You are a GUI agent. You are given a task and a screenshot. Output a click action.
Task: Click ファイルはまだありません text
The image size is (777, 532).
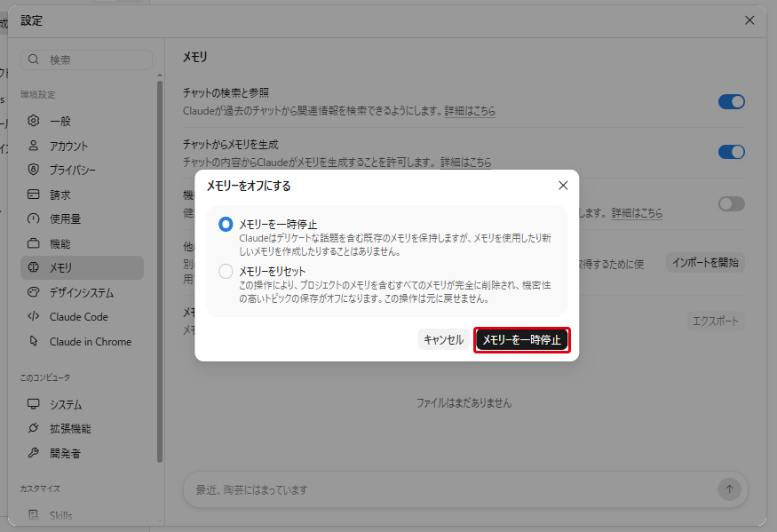464,403
